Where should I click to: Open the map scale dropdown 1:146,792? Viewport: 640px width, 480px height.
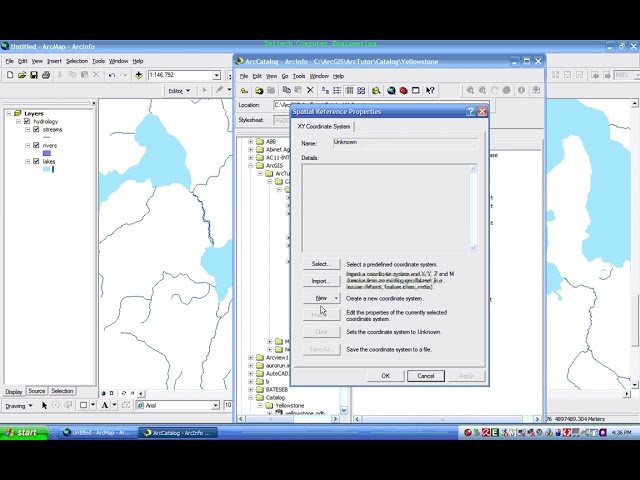pos(217,75)
